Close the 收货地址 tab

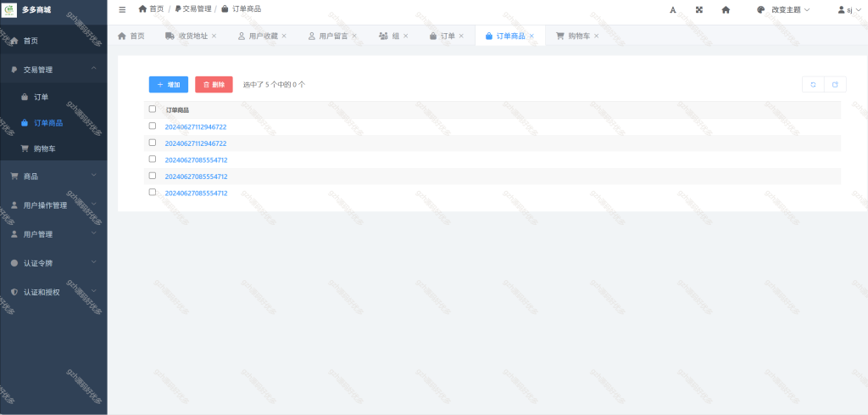[x=214, y=36]
